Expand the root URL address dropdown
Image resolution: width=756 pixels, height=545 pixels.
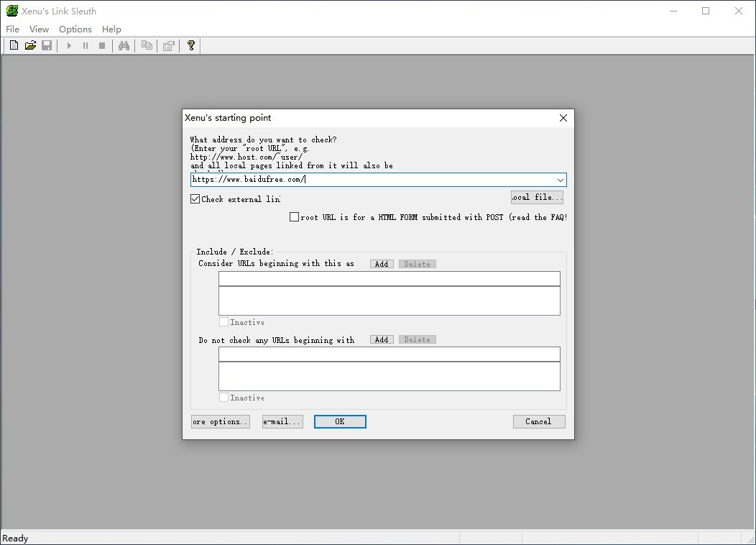560,180
